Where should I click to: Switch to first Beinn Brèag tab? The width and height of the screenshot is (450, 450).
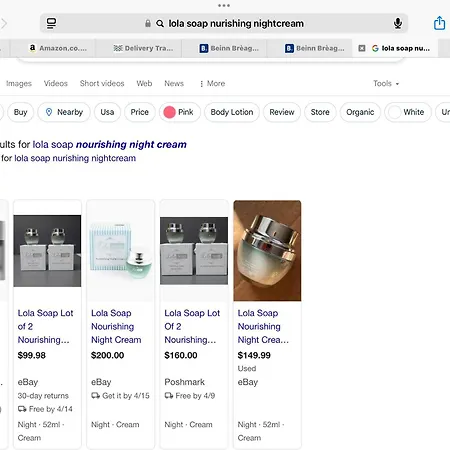click(x=224, y=48)
